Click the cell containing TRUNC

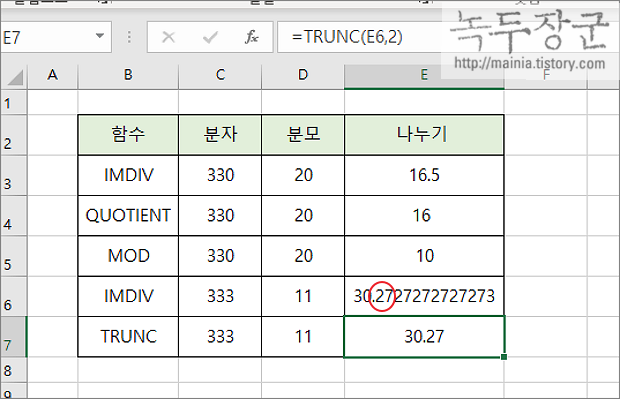pos(128,337)
